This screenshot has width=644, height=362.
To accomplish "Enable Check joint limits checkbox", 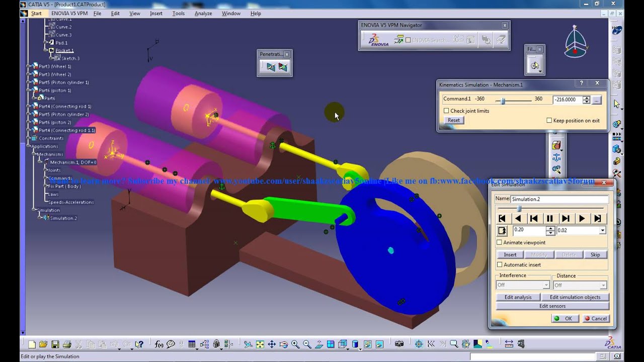I will (x=446, y=111).
